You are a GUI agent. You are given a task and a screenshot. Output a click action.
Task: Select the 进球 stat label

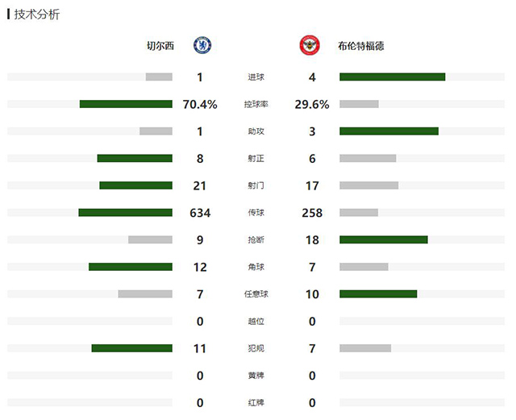[256, 77]
